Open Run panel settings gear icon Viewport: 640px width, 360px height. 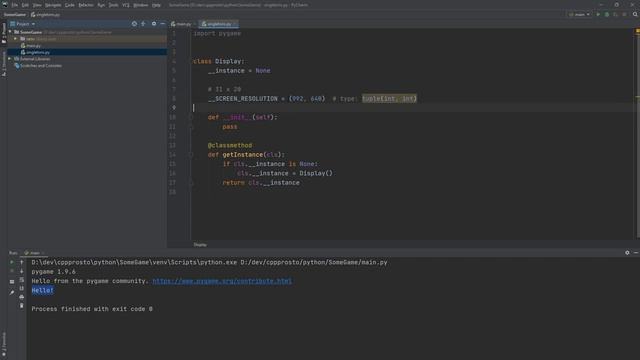[627, 253]
